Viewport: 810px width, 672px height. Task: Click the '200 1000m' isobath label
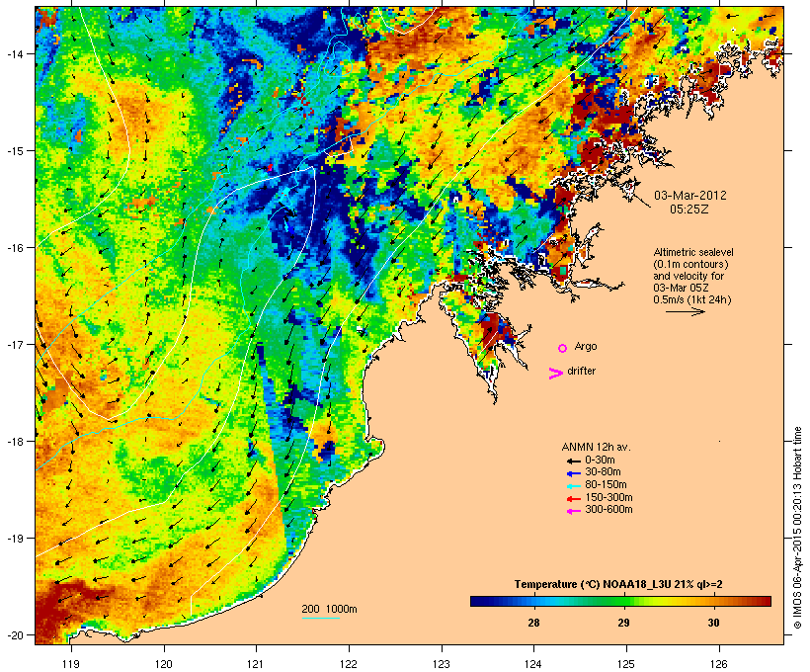(329, 609)
